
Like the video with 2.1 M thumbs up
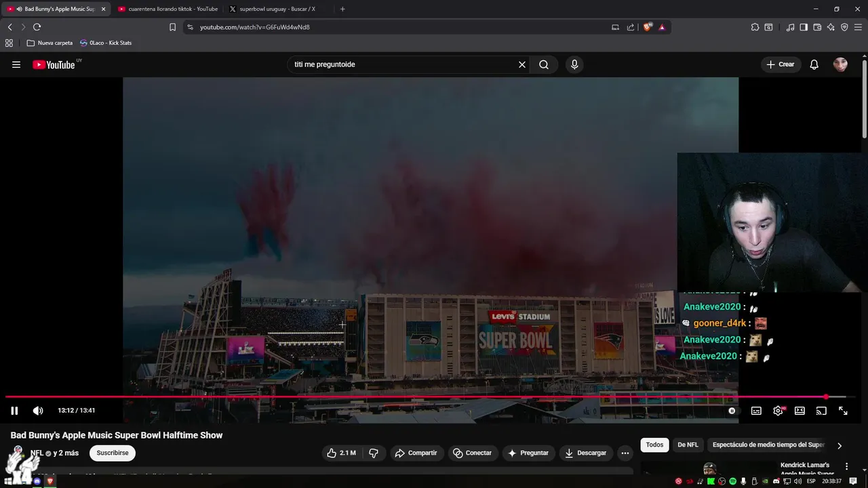[341, 453]
